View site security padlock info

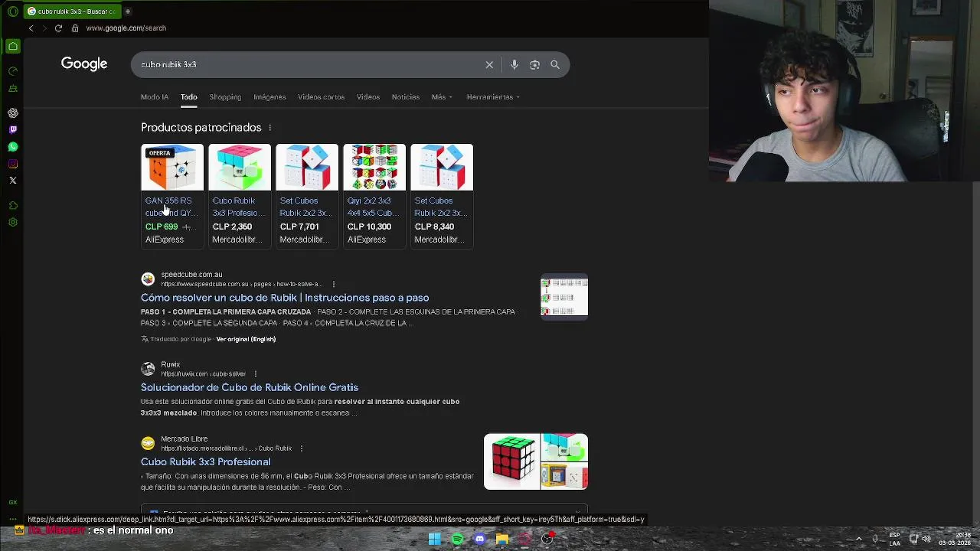coord(75,28)
